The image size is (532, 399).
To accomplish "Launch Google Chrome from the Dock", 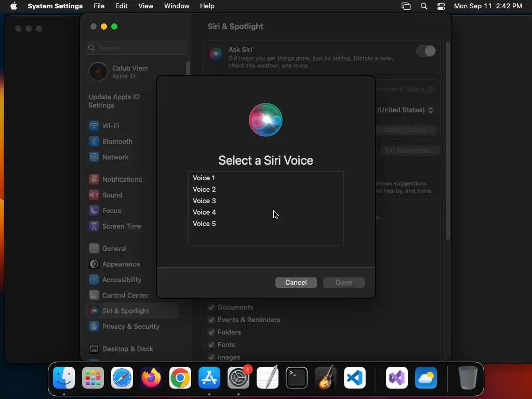I will [x=180, y=378].
